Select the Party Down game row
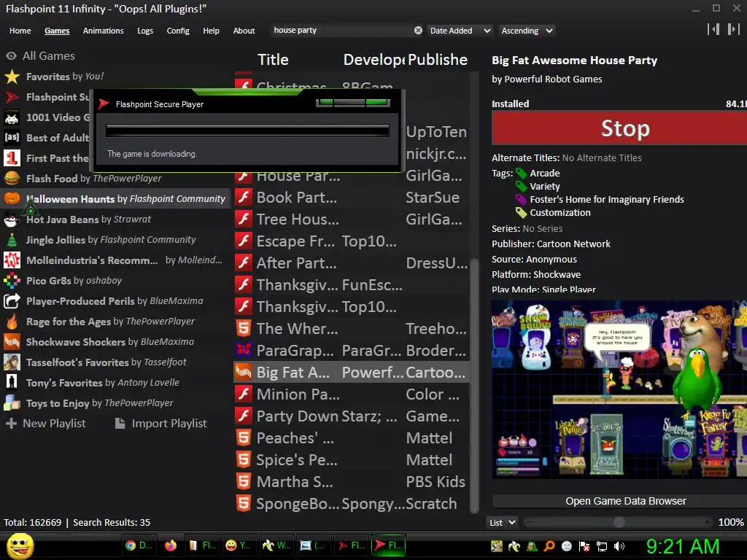The width and height of the screenshot is (747, 560). click(352, 416)
